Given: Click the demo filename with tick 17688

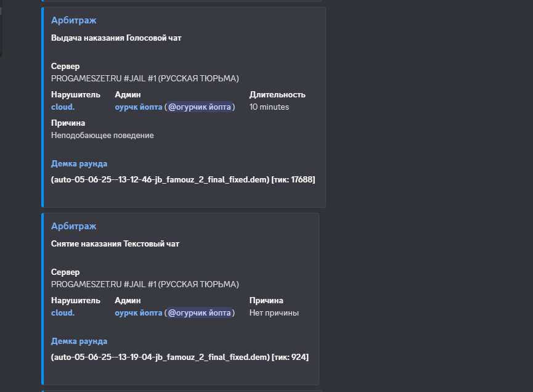Looking at the screenshot, I should tap(160, 179).
